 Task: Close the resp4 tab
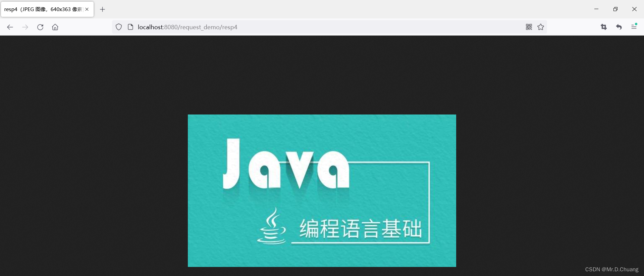tap(87, 9)
